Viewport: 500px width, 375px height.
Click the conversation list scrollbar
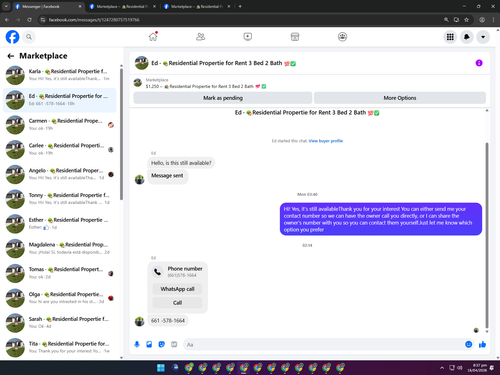pyautogui.click(x=121, y=133)
